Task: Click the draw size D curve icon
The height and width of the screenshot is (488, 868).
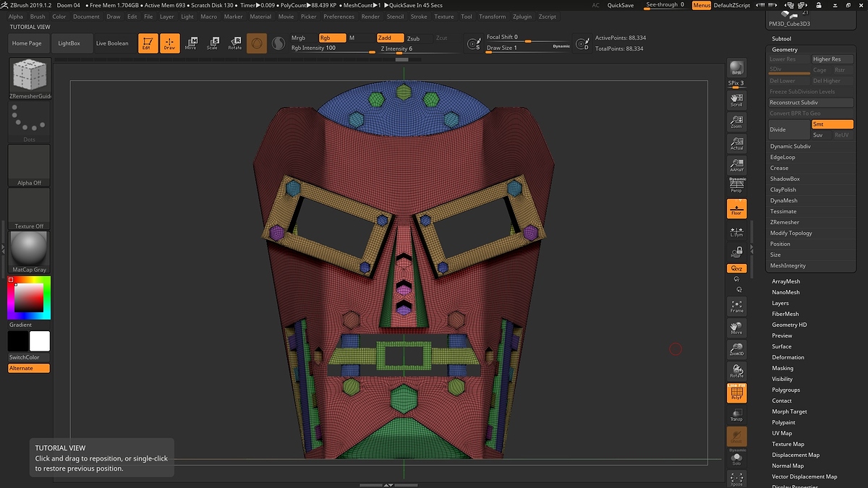Action: pos(582,45)
